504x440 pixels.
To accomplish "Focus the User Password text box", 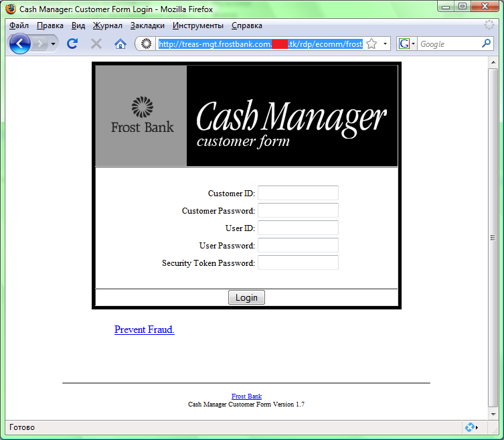I will (298, 245).
